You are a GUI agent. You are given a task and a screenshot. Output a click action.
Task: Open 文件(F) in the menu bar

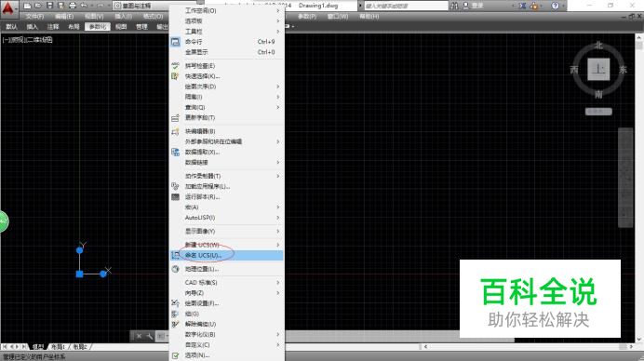pyautogui.click(x=34, y=17)
